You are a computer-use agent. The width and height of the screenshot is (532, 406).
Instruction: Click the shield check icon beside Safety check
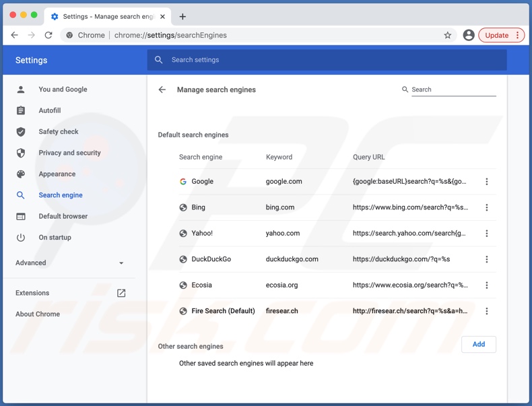[21, 131]
